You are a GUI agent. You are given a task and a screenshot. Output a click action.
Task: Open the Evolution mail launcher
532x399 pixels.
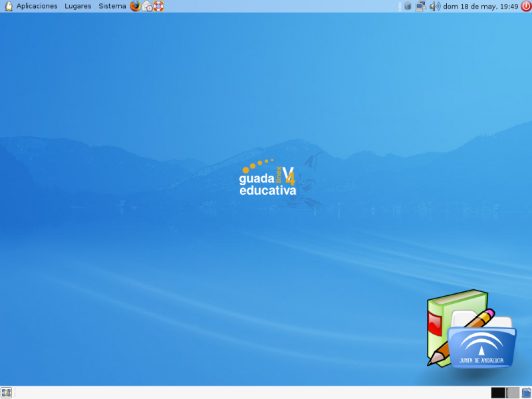(x=147, y=7)
